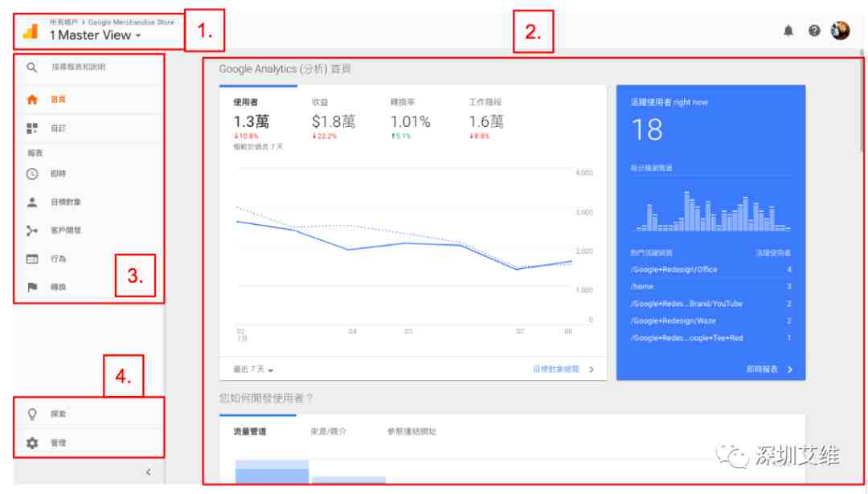
Task: Open the 即時報表 real-time report link
Action: (762, 369)
